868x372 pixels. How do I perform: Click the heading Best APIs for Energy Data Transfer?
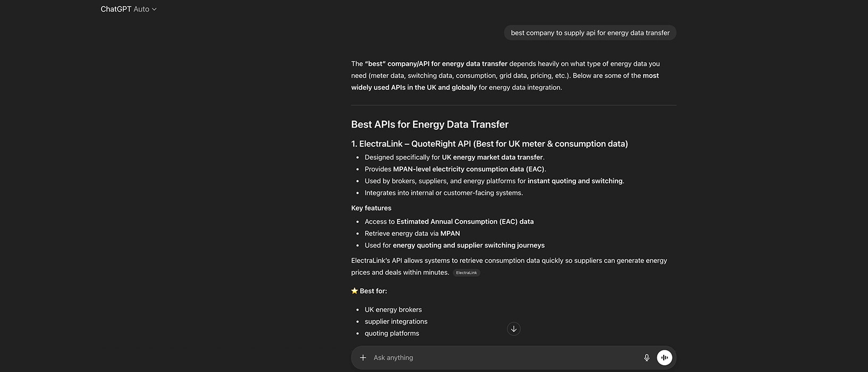(430, 124)
